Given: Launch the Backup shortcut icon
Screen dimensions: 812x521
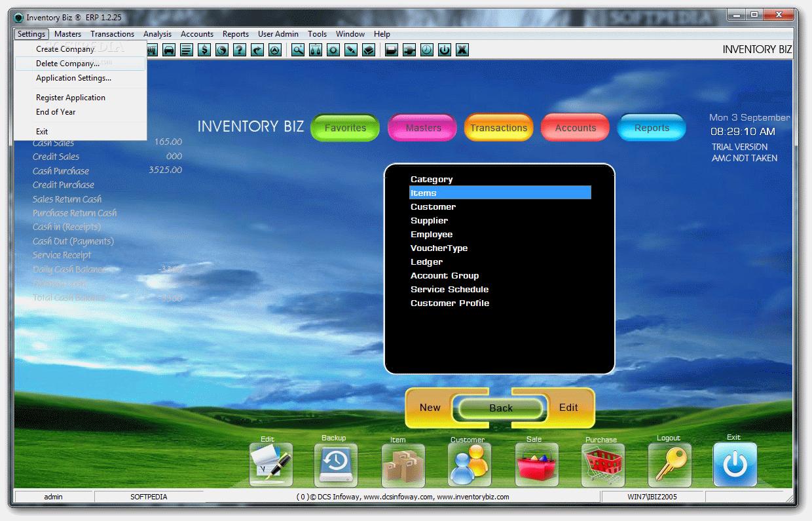Looking at the screenshot, I should (x=336, y=465).
